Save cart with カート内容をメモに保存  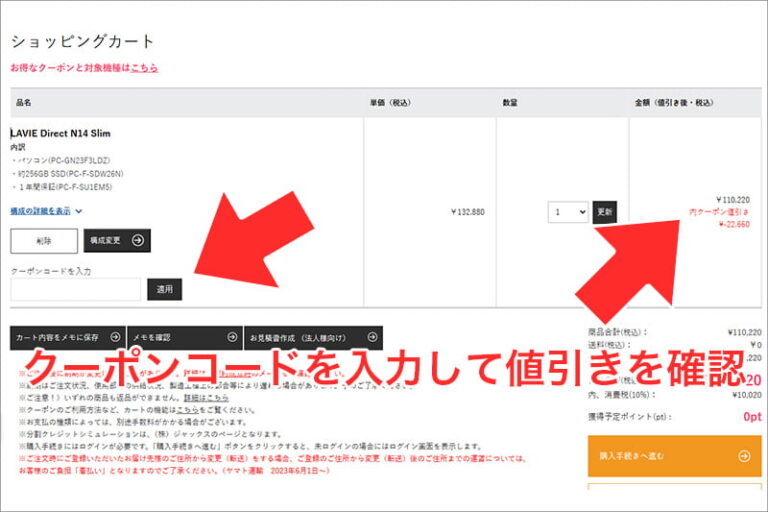(x=68, y=338)
